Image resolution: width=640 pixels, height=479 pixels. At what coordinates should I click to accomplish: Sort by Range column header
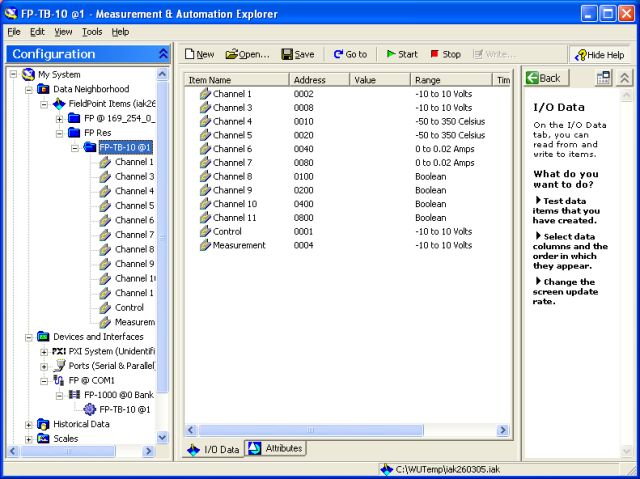451,80
